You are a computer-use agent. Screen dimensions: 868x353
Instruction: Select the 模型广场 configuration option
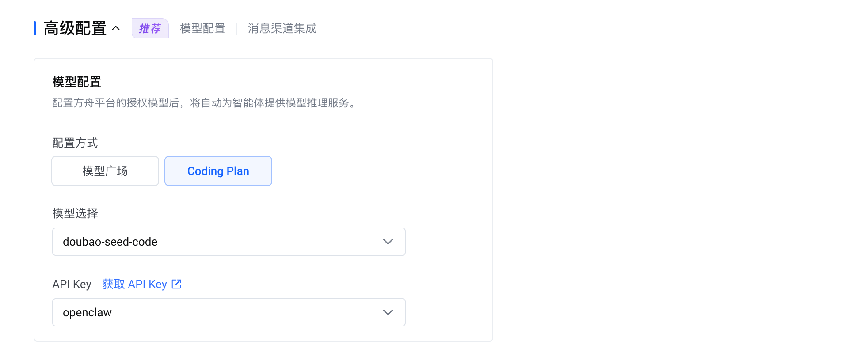click(105, 171)
